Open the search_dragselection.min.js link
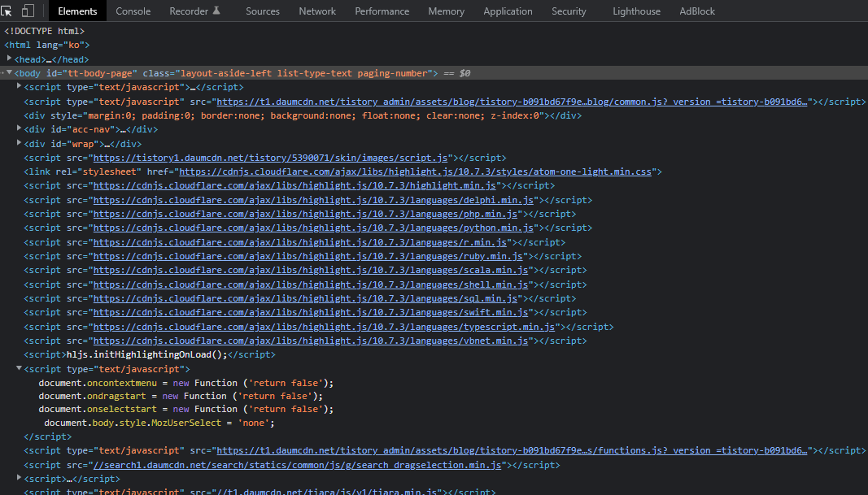The height and width of the screenshot is (495, 868). pyautogui.click(x=297, y=465)
